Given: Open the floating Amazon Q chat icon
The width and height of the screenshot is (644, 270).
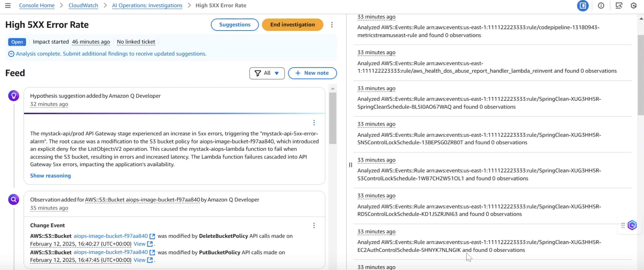Looking at the screenshot, I should tap(632, 225).
